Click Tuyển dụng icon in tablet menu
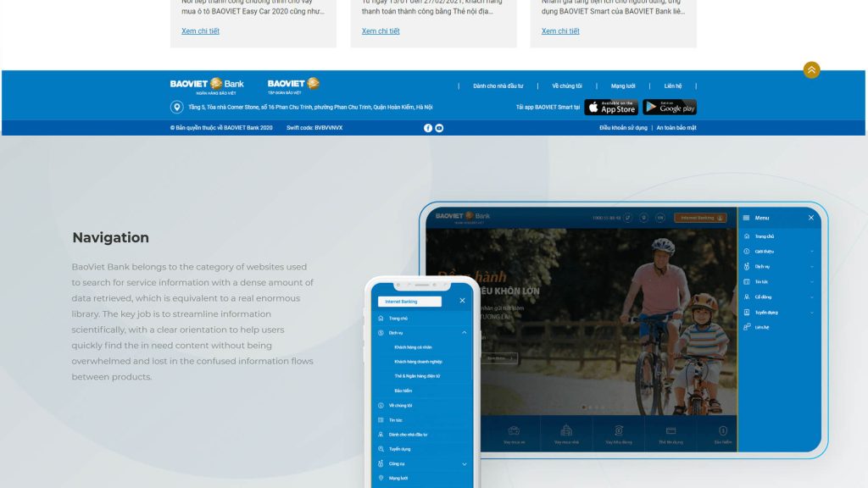This screenshot has height=488, width=868. (x=747, y=312)
